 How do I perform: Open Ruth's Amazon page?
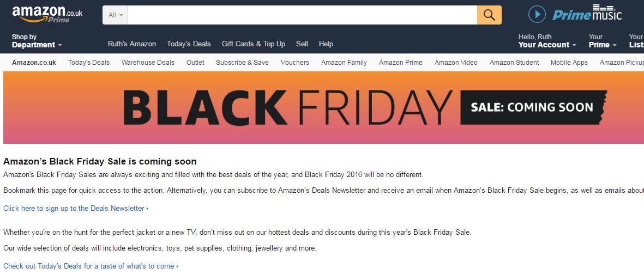[x=132, y=44]
